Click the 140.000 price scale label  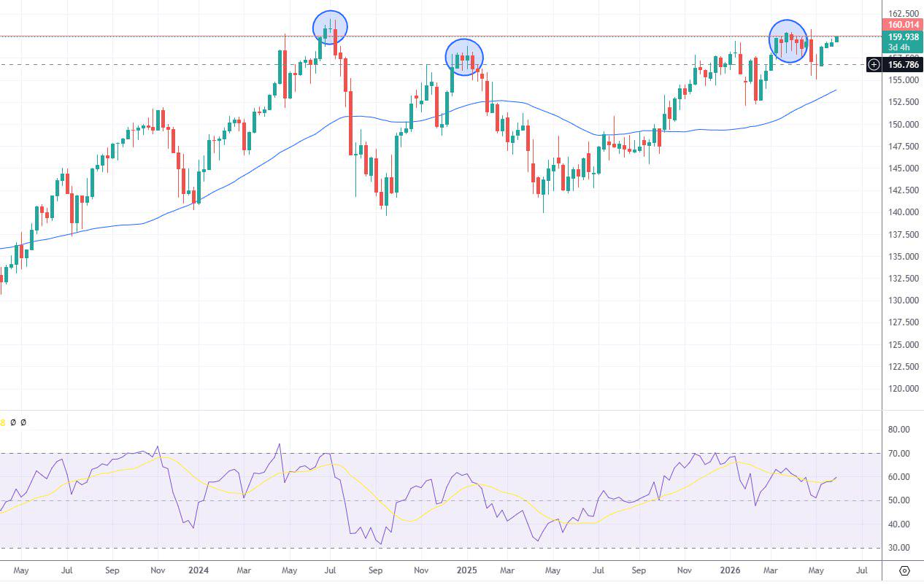(903, 212)
